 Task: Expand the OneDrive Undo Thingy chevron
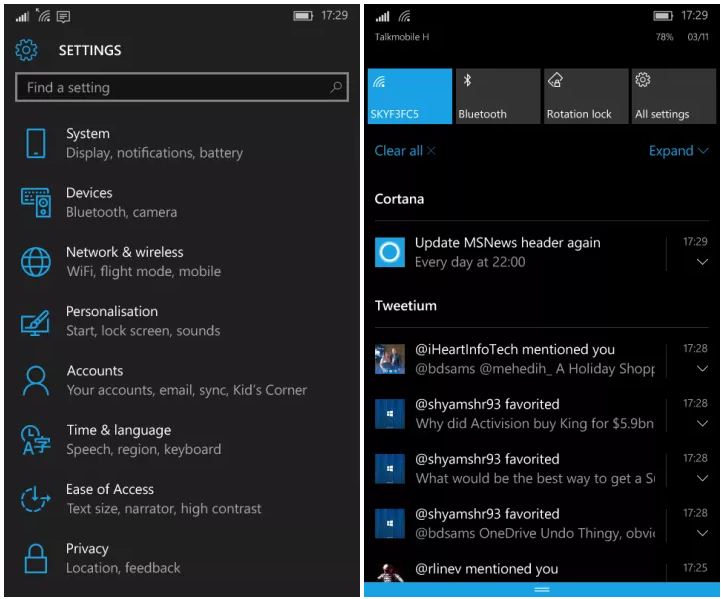[x=702, y=533]
